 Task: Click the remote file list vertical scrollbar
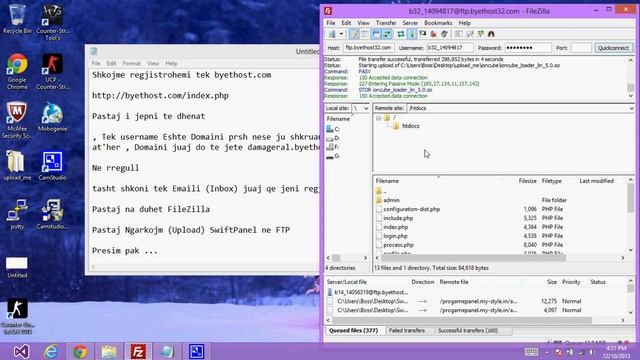tap(631, 215)
